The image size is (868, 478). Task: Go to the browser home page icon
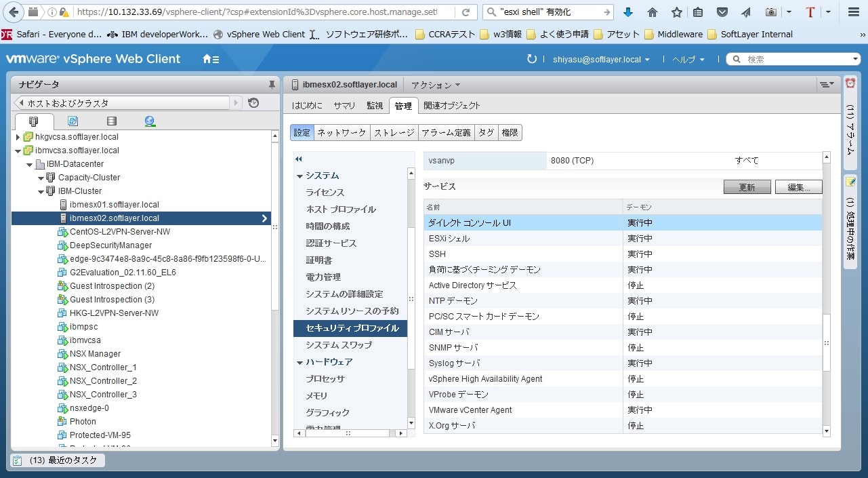(652, 12)
